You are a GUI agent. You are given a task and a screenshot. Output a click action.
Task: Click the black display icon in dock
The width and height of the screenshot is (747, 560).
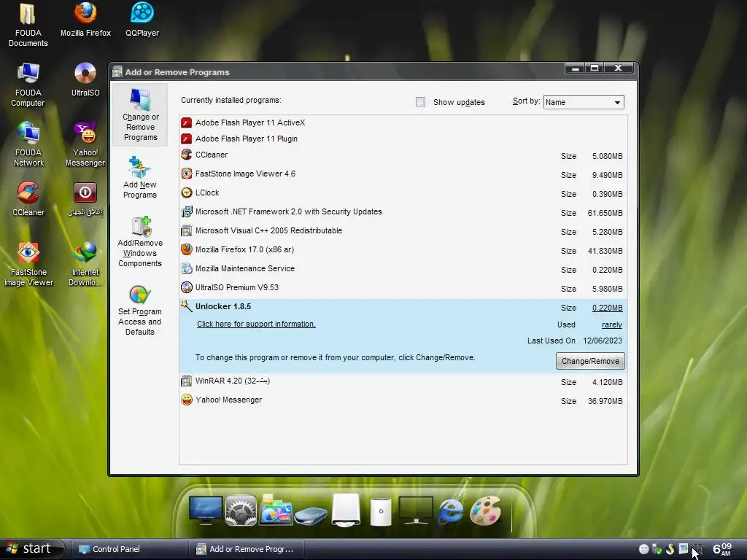416,510
